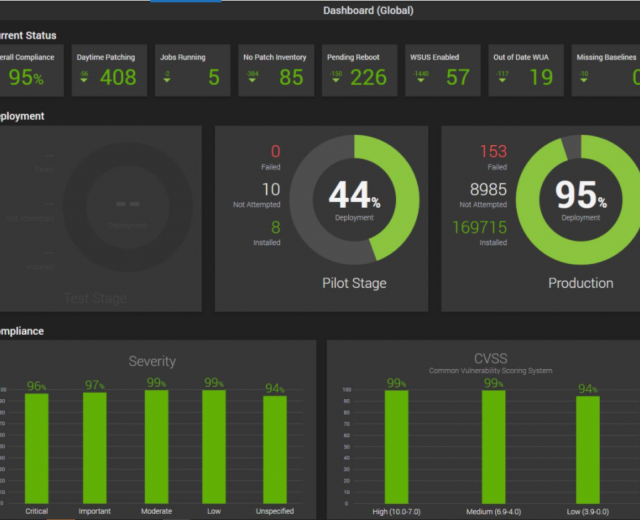Click the down-trend arrow in Pending Reboot
The width and height of the screenshot is (640, 520).
(x=336, y=80)
